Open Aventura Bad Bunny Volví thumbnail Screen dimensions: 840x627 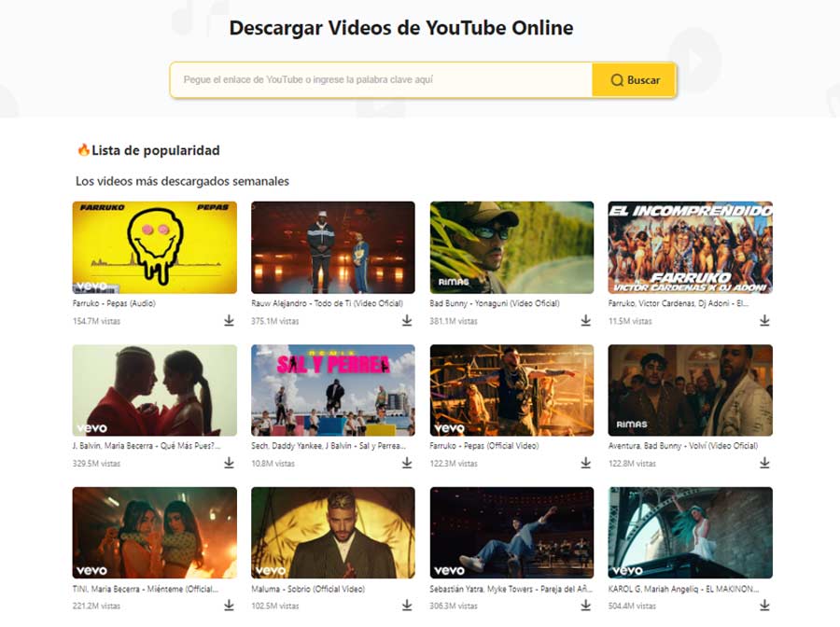(x=691, y=390)
